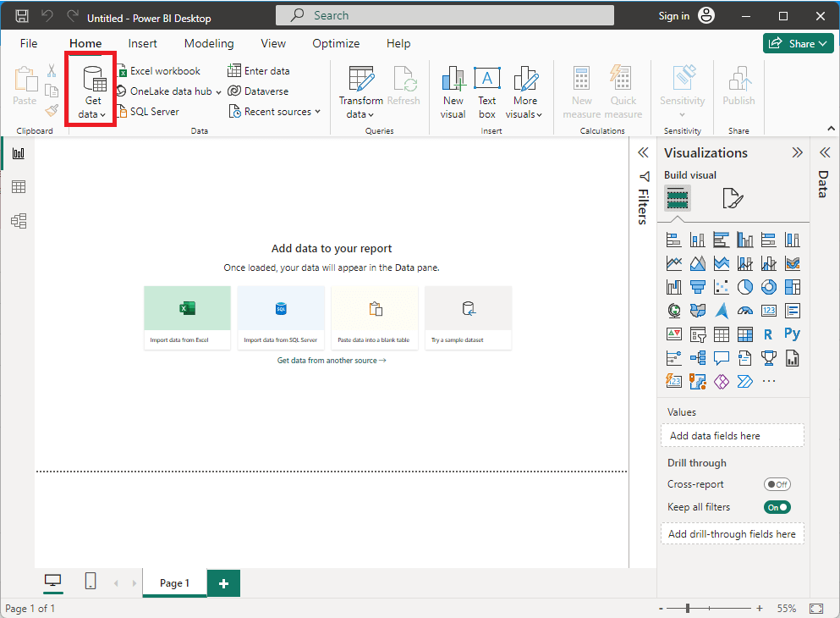This screenshot has width=840, height=618.
Task: Click Paste data into a blank table card
Action: click(375, 317)
